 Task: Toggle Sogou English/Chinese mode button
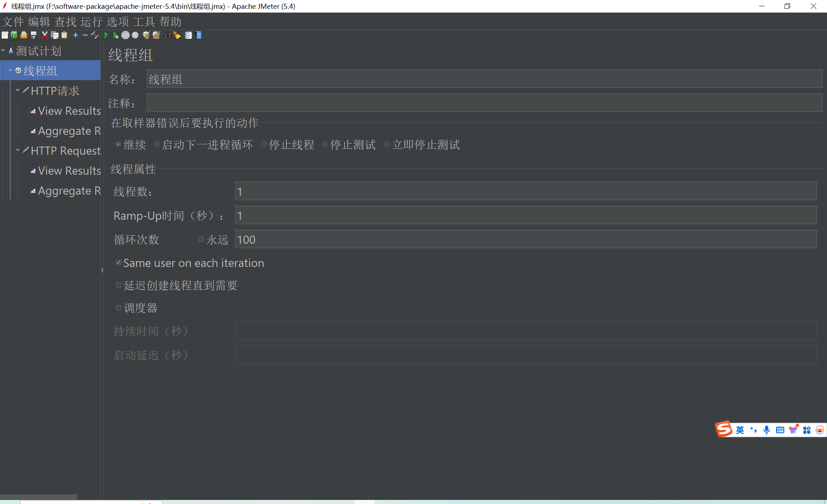click(x=740, y=430)
